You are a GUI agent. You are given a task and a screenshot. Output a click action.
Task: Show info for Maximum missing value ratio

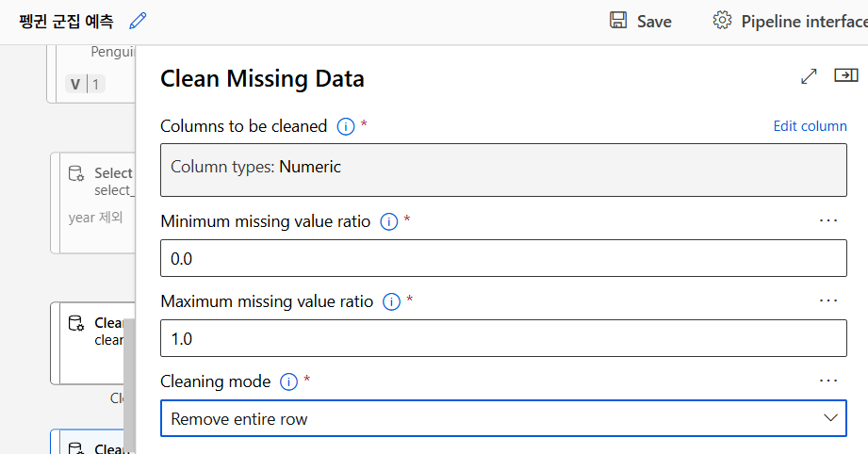coord(391,302)
